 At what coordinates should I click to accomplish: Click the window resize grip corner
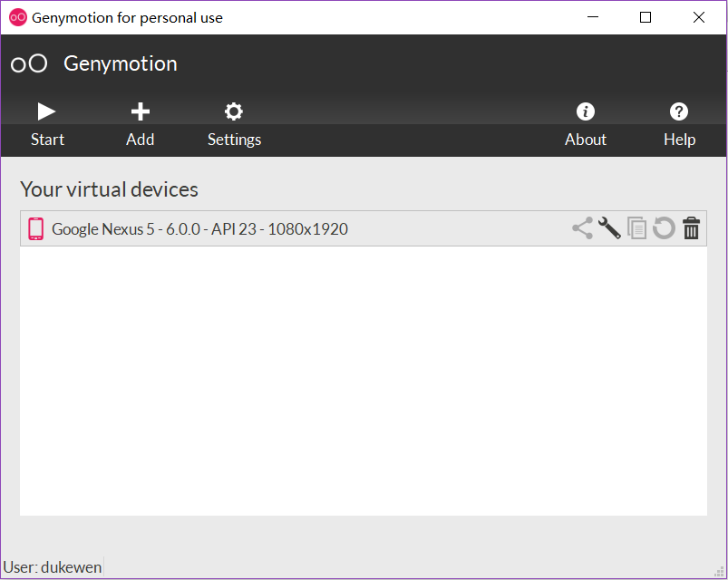click(x=719, y=571)
